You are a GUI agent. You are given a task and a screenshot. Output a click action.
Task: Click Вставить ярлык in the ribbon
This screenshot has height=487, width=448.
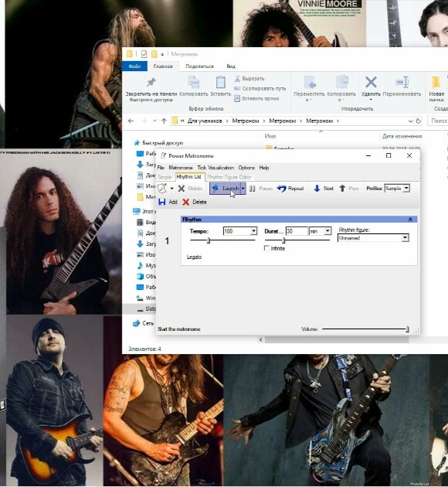pos(256,98)
